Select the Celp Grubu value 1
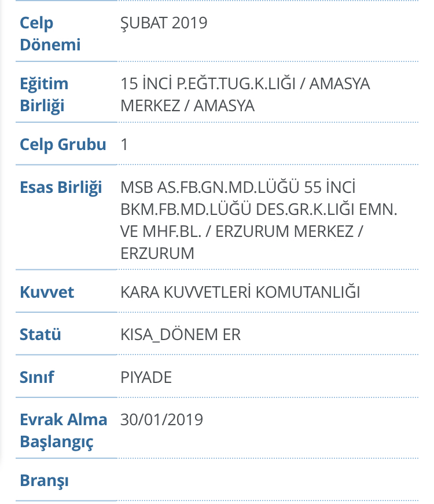Image resolution: width=434 pixels, height=504 pixels. [x=124, y=144]
